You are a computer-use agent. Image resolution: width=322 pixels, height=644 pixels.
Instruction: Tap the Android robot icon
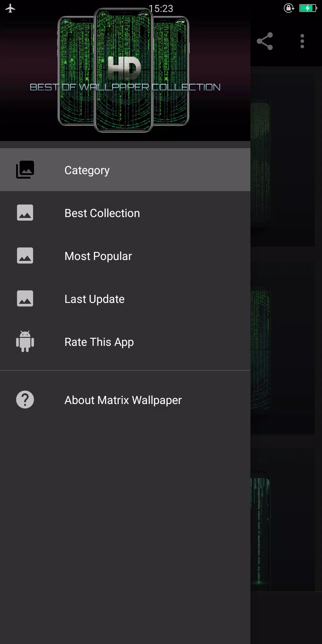pyautogui.click(x=25, y=341)
